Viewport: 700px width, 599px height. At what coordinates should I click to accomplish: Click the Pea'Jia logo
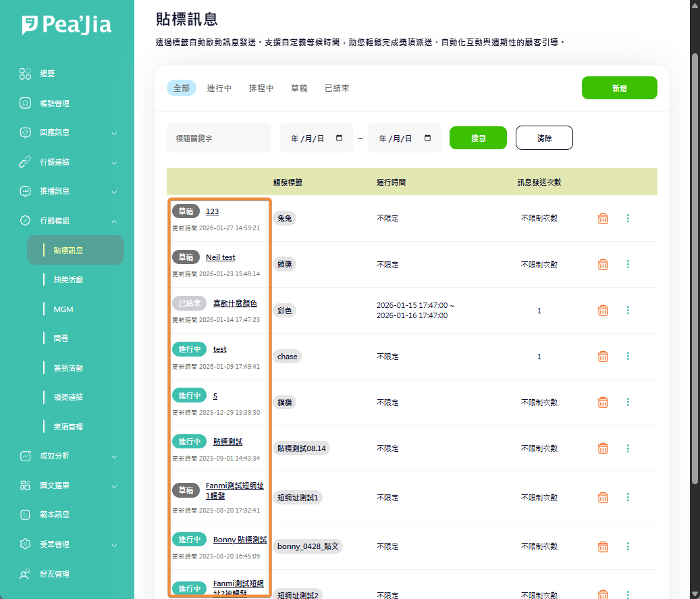67,25
